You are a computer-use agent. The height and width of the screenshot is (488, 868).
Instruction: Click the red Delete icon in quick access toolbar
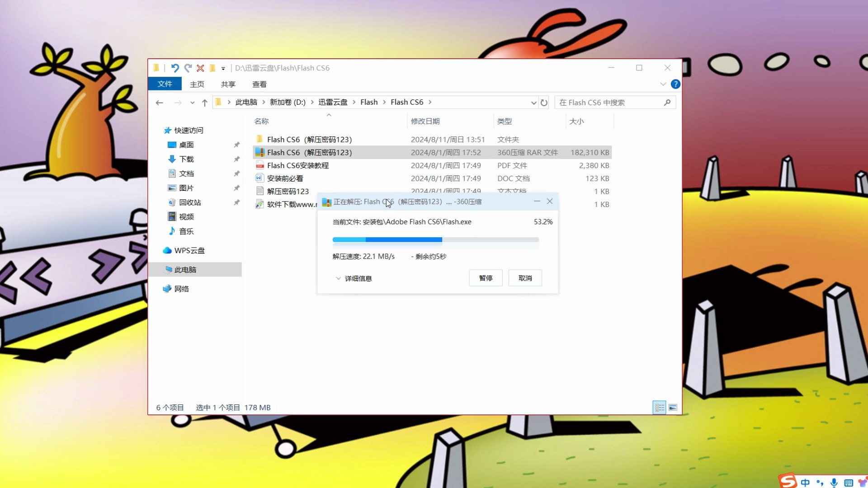coord(200,68)
